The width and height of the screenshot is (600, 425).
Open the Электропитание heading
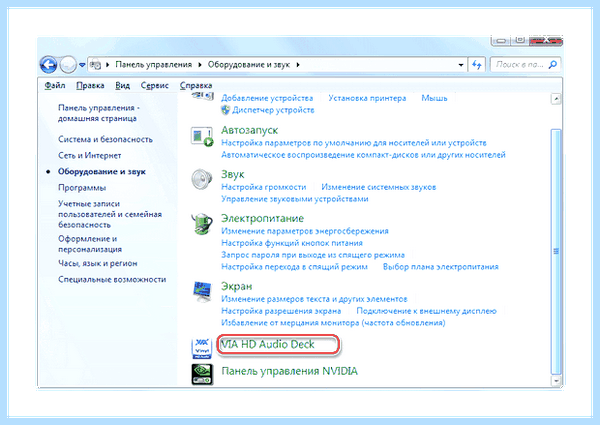tap(262, 218)
